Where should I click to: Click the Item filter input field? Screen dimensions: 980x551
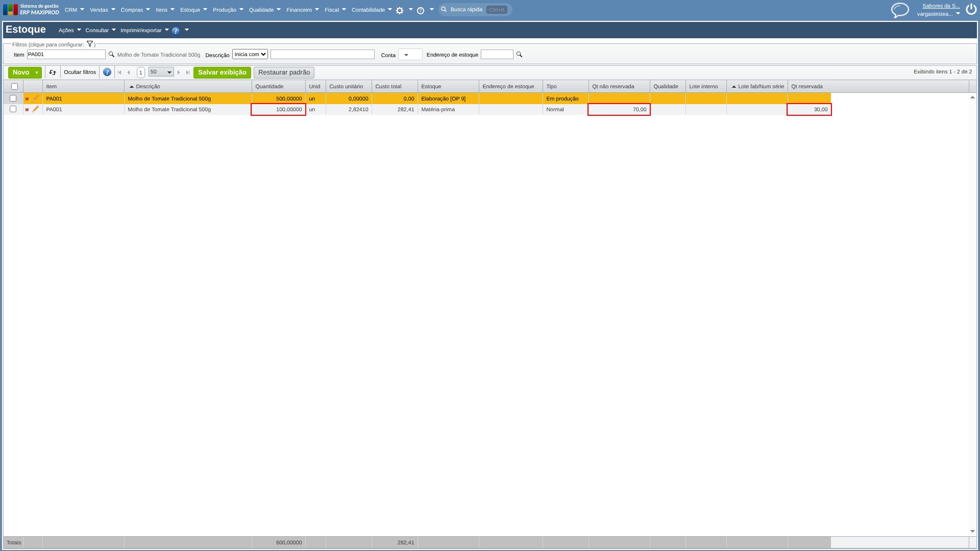(x=66, y=54)
